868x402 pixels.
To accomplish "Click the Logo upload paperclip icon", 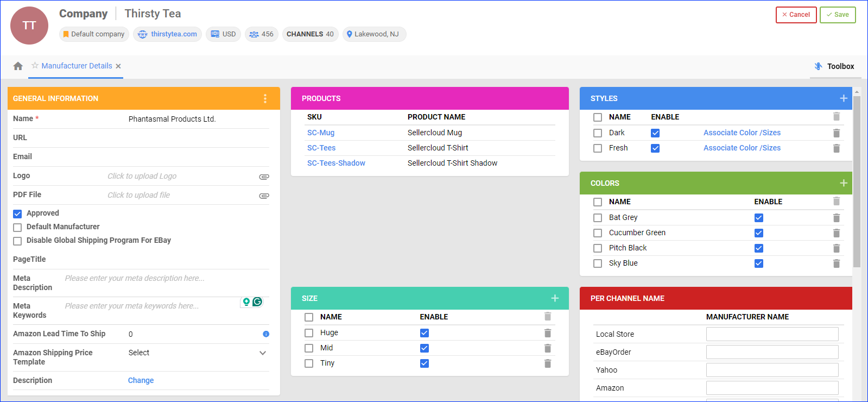I will 264,177.
